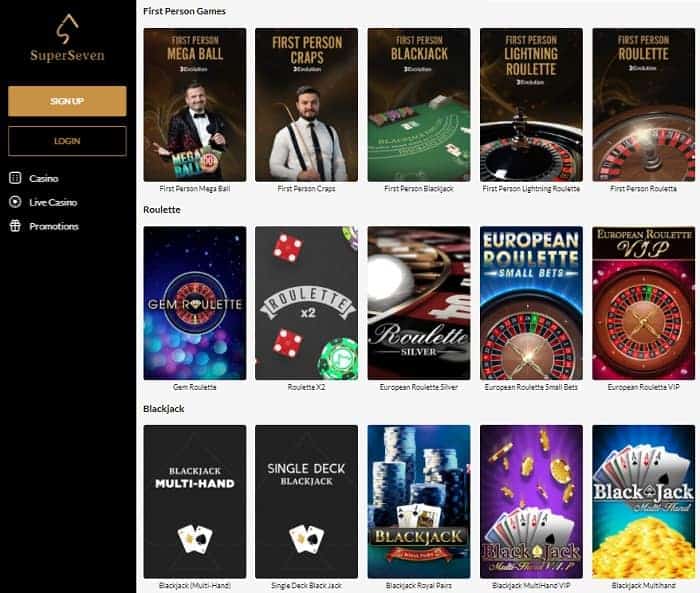Open the Promotions menu item
The width and height of the screenshot is (700, 593).
click(x=54, y=226)
